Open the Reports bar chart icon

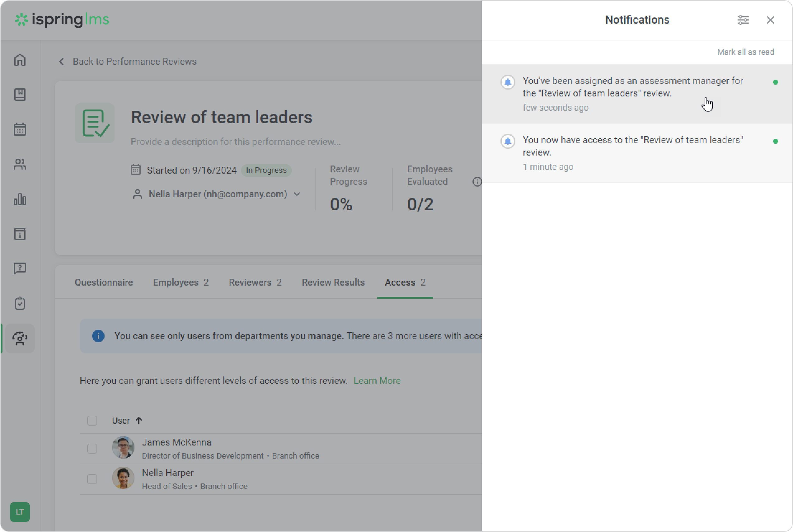[20, 199]
